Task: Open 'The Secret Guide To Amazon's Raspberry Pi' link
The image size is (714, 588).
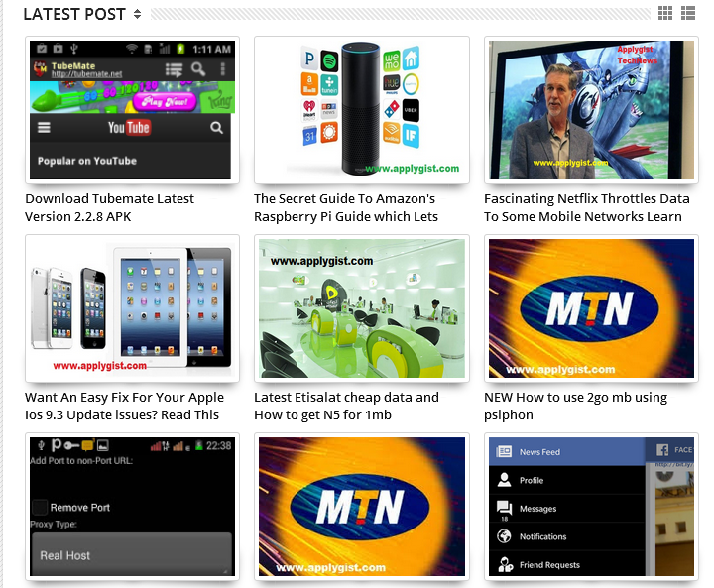Action: pos(346,207)
